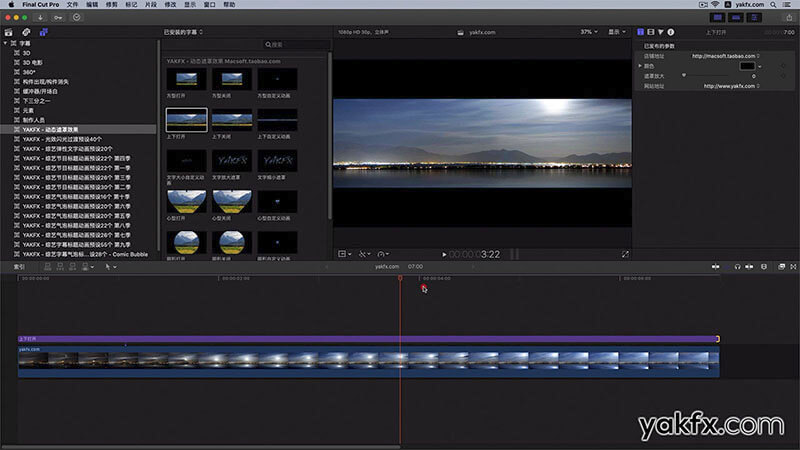
Task: Click the black 颜色 color swatch
Action: click(747, 66)
